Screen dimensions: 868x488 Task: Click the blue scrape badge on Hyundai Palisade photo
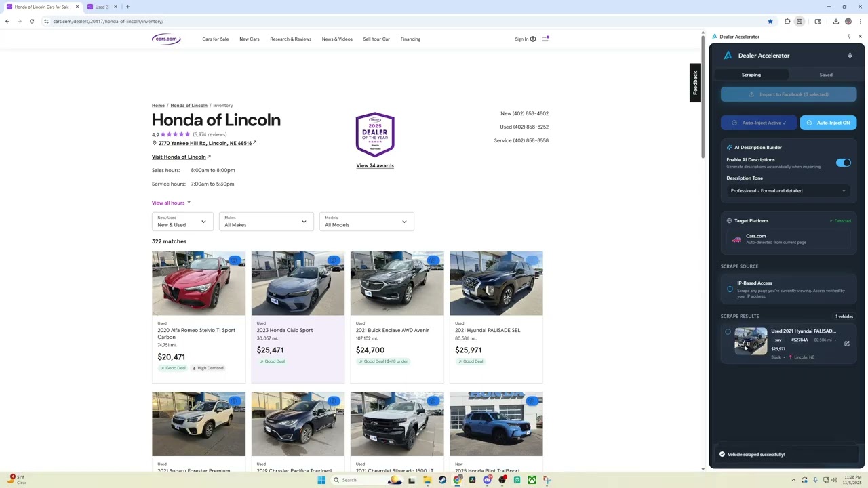pyautogui.click(x=532, y=260)
